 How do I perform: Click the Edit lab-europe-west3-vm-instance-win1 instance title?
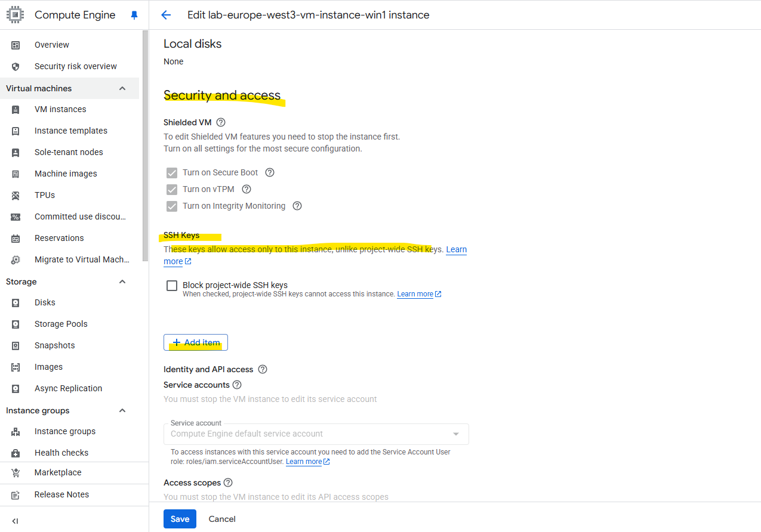309,15
